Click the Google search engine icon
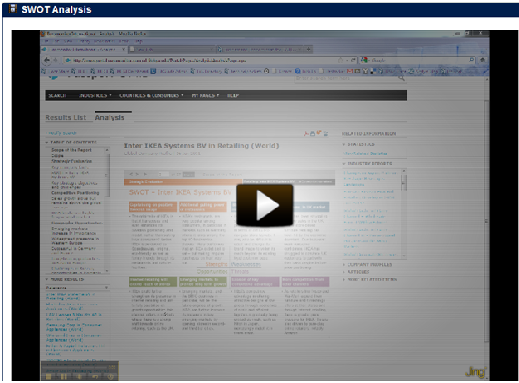The height and width of the screenshot is (383, 519). tap(365, 60)
